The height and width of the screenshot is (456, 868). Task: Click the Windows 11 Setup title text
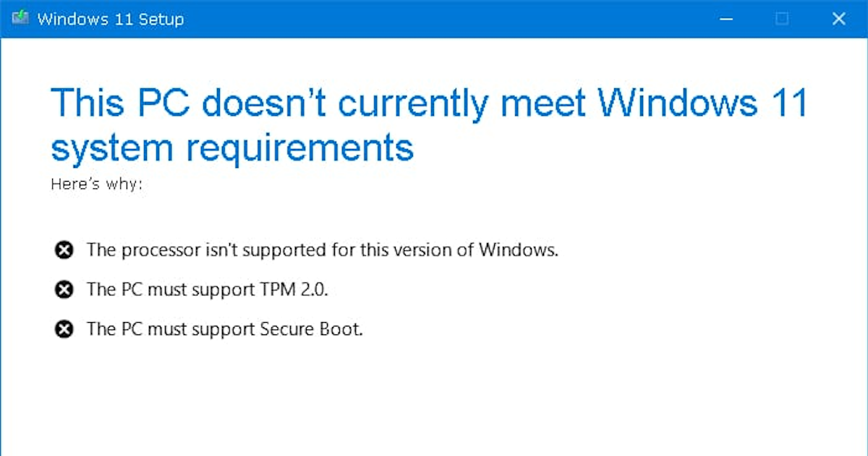point(112,19)
